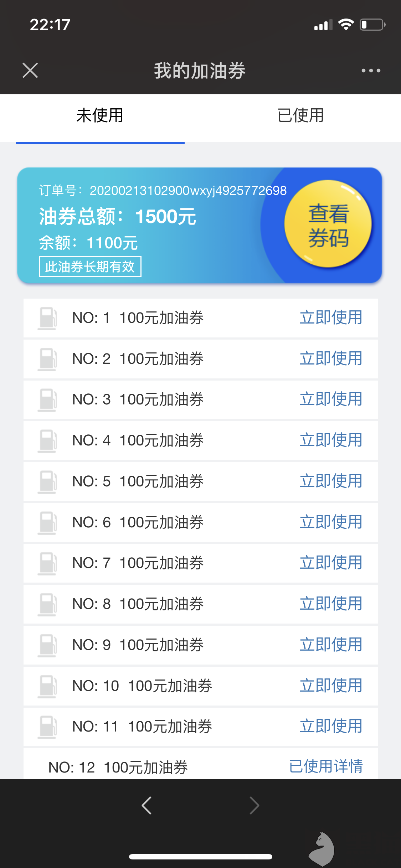Click the gas pump icon for NO: 1
401x868 pixels.
[x=47, y=318]
